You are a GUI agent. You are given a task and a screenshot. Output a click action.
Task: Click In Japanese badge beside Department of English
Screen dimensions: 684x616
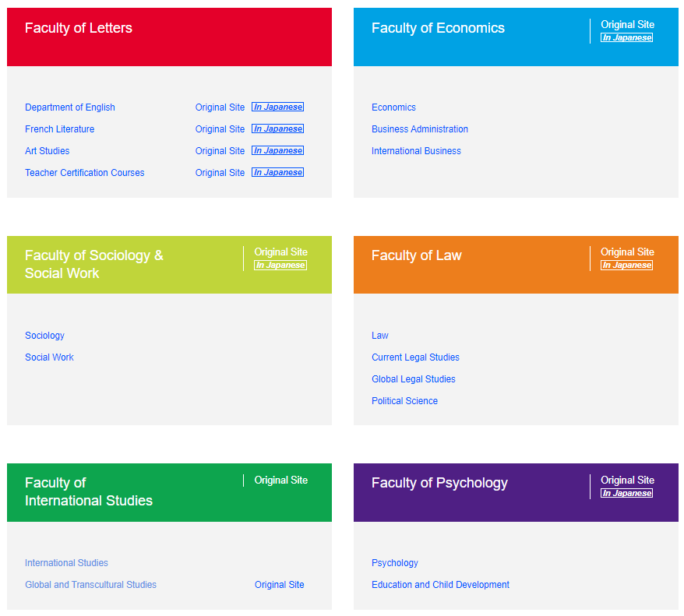[x=277, y=107]
